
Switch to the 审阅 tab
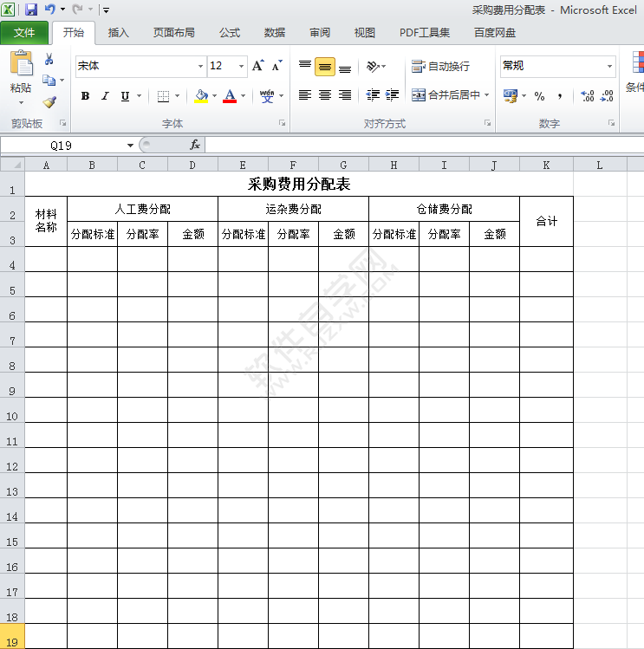coord(320,33)
